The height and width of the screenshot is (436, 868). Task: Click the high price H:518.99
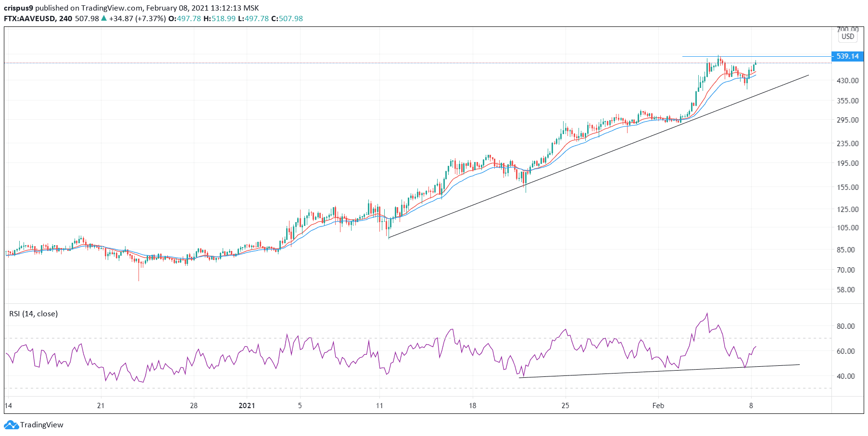click(219, 19)
